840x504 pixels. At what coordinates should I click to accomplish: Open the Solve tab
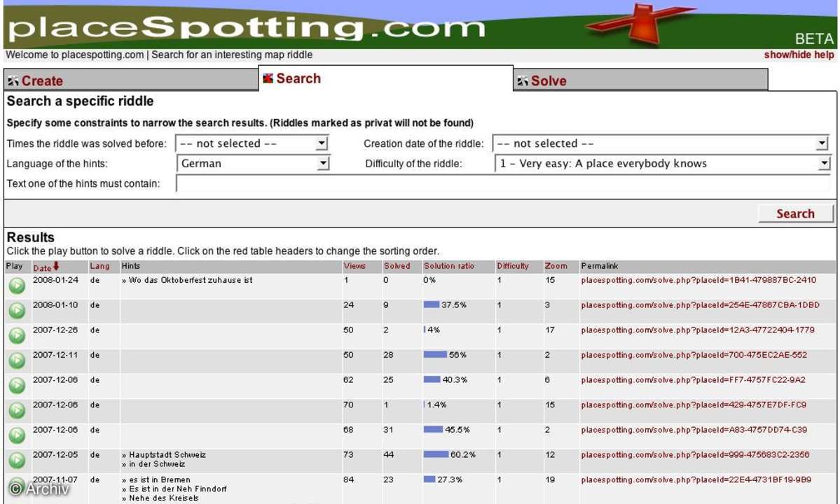coord(641,80)
